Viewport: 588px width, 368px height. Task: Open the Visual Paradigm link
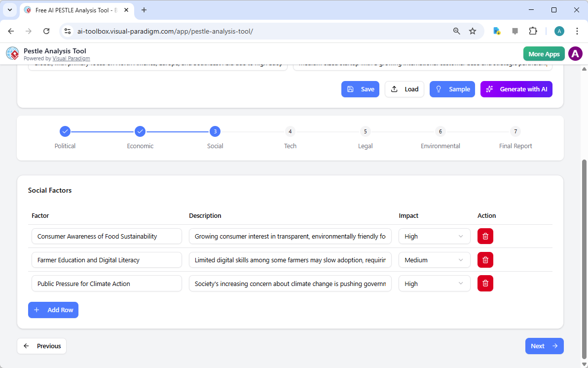click(x=71, y=58)
